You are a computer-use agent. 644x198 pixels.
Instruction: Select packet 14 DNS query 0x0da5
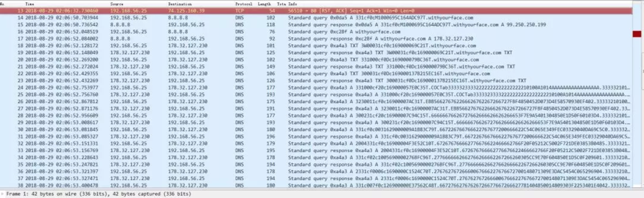(x=316, y=18)
